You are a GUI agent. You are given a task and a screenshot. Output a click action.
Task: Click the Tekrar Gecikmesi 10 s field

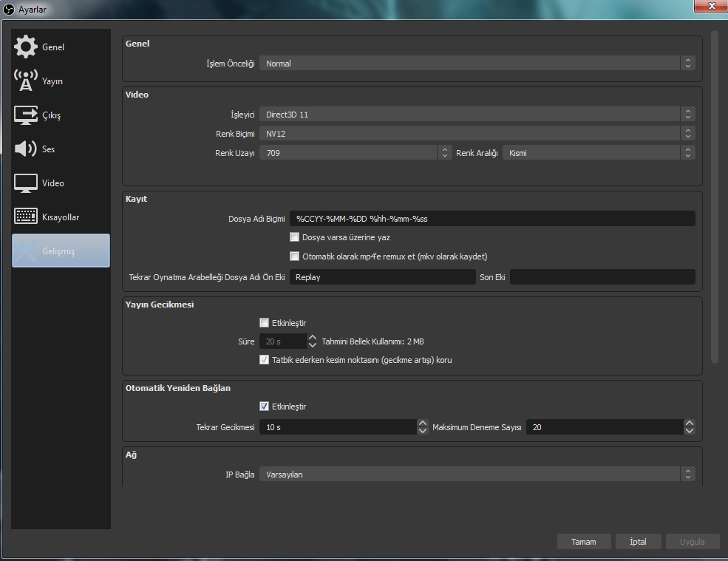(x=338, y=426)
